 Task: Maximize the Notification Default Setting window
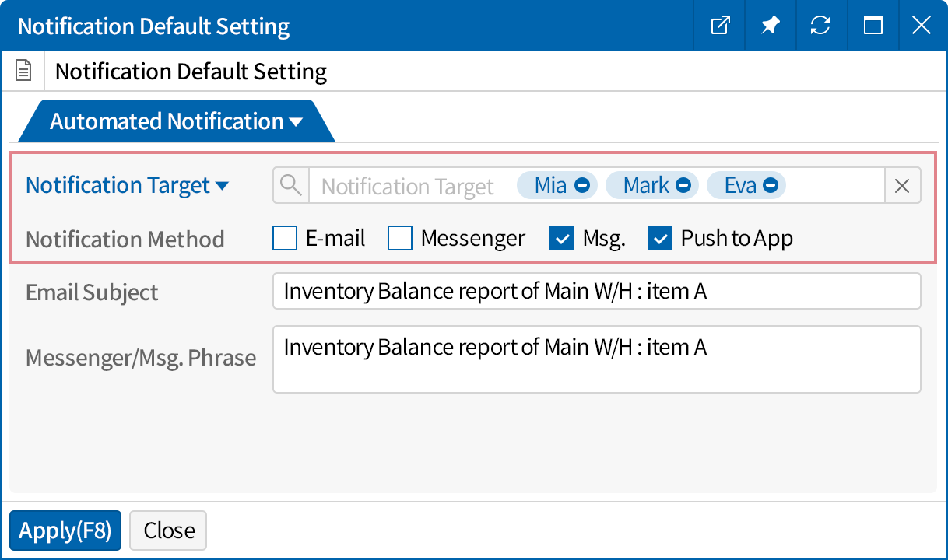873,26
